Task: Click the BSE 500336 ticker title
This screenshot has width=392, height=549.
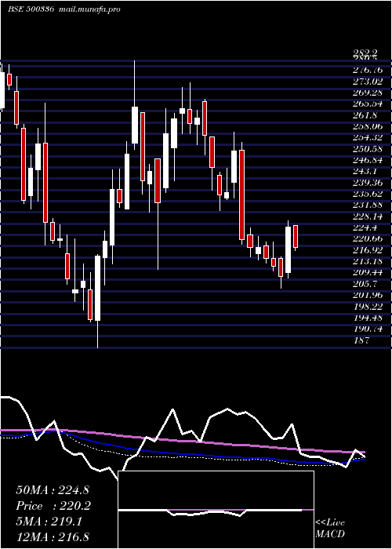Action: tap(31, 9)
